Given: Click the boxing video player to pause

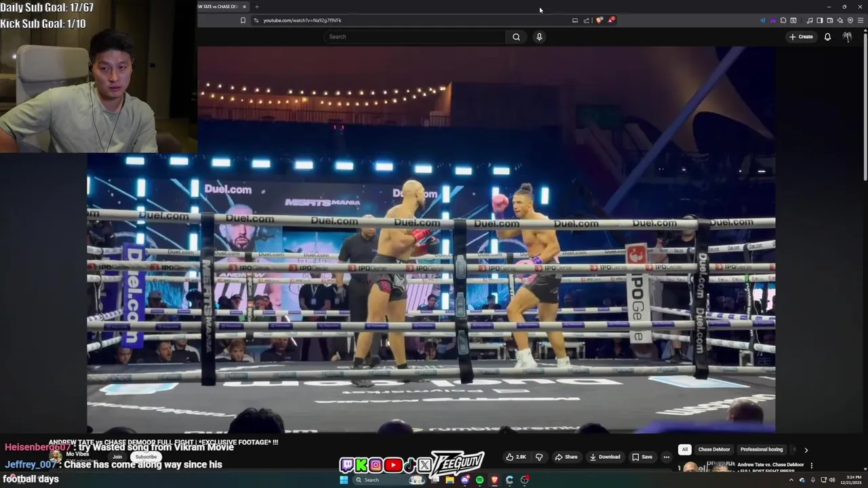Looking at the screenshot, I should pyautogui.click(x=431, y=239).
